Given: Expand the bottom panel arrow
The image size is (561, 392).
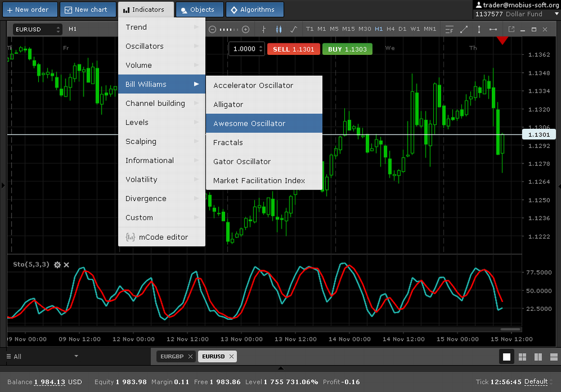Looking at the screenshot, I should click(x=281, y=368).
